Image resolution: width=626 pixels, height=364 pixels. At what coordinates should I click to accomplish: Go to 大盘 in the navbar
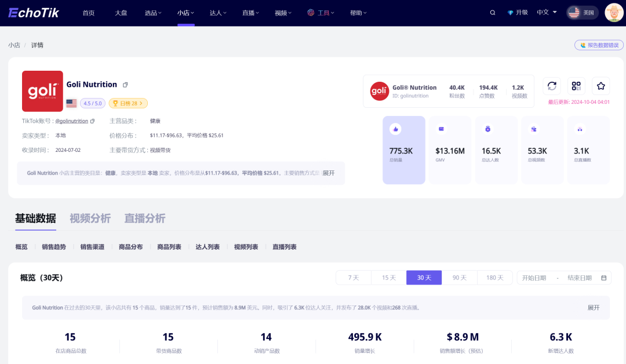tap(121, 13)
